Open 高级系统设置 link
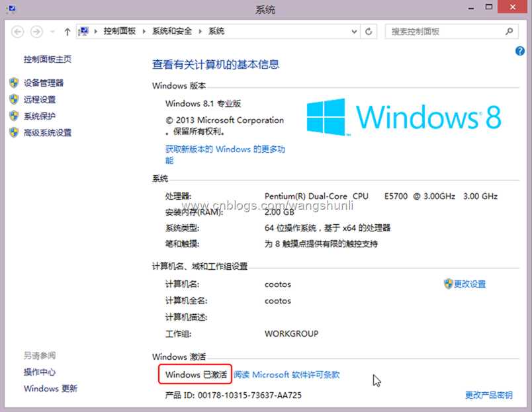 click(48, 132)
